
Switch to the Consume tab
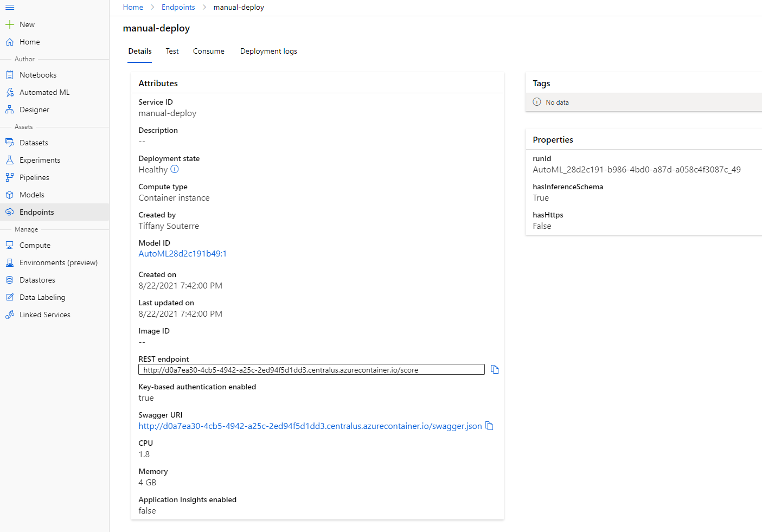[208, 51]
